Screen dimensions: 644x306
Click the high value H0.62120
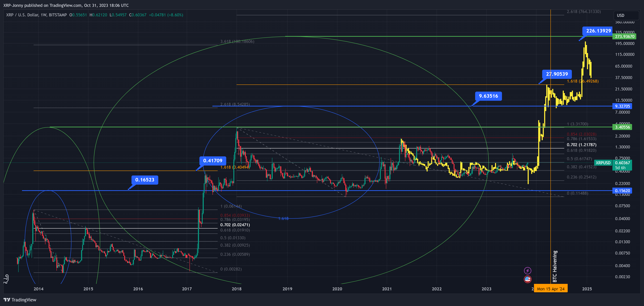tap(98, 15)
